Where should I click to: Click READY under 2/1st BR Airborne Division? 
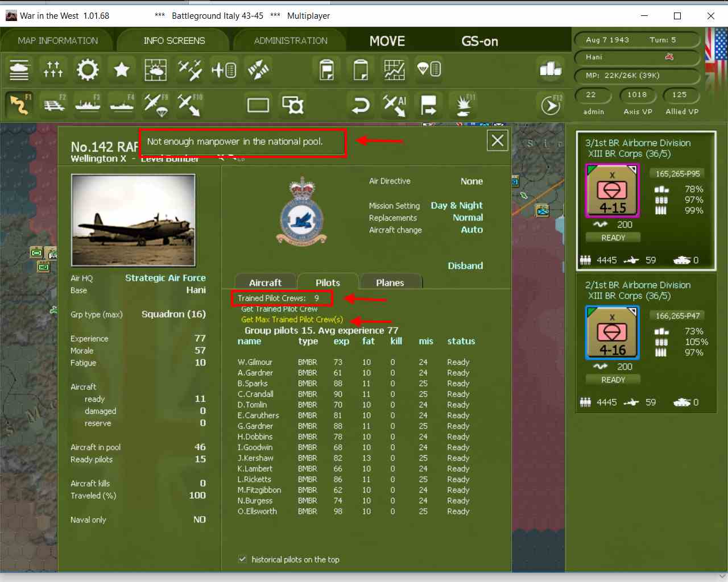click(x=613, y=380)
